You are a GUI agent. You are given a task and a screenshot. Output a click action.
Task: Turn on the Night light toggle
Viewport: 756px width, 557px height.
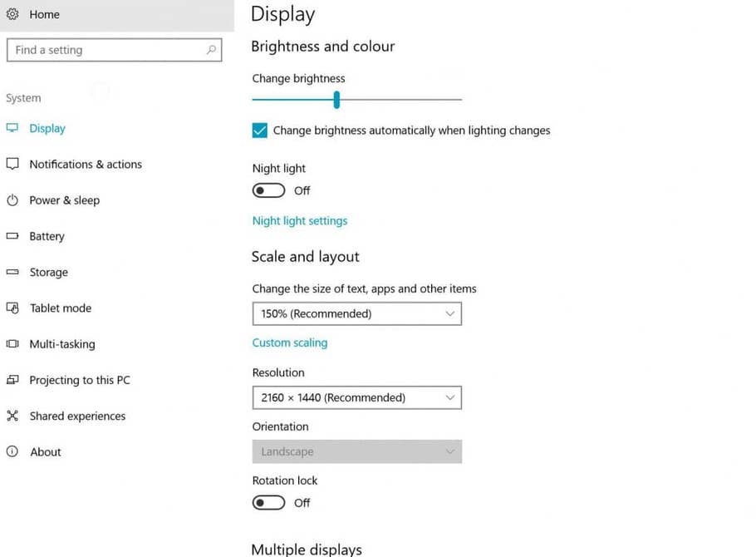coord(269,190)
